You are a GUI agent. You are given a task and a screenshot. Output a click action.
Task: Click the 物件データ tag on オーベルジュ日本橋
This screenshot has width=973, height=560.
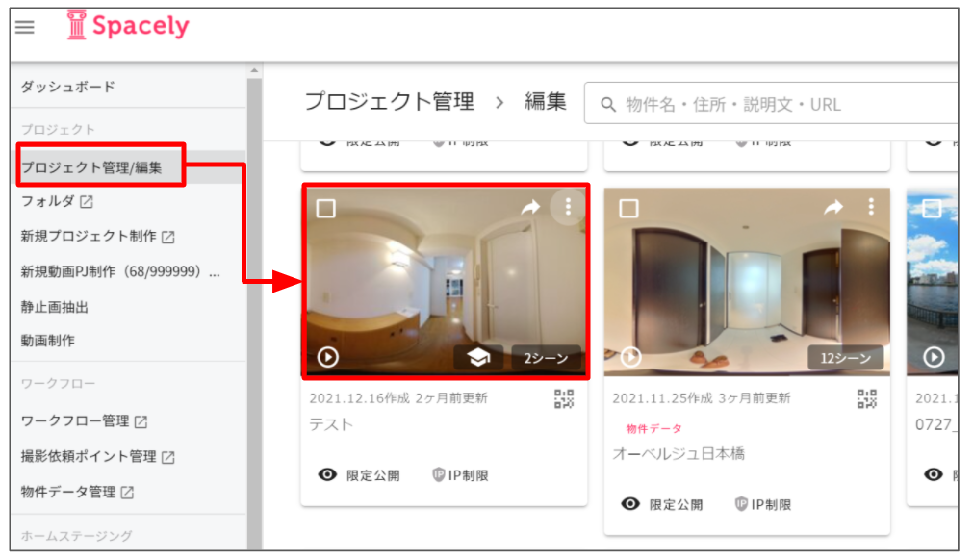pos(653,428)
